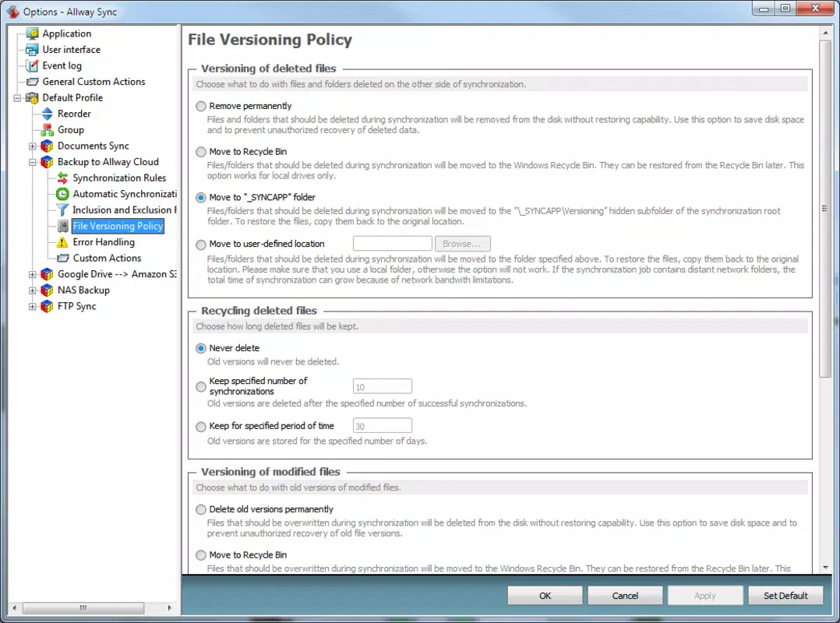Expand the Google Drive --> Amazon S3 node
Viewport: 840px width, 623px height.
(x=32, y=275)
